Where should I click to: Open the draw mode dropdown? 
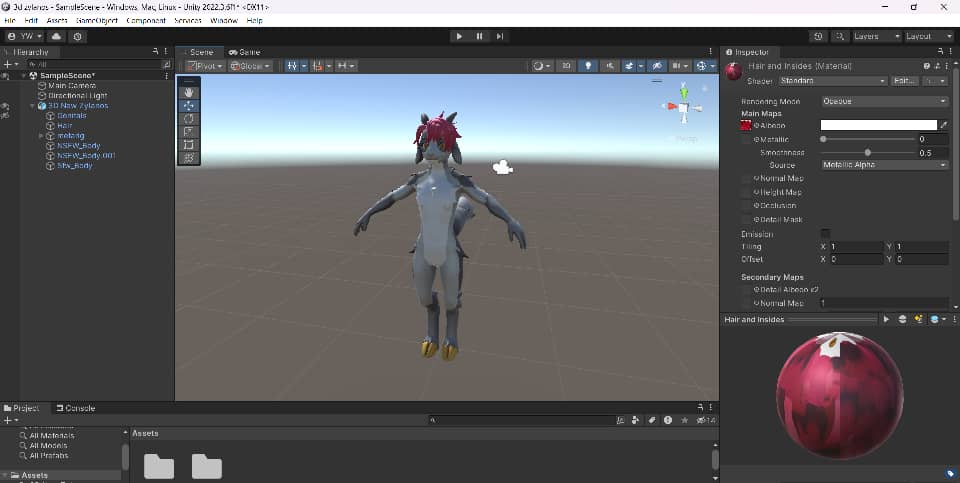click(541, 66)
